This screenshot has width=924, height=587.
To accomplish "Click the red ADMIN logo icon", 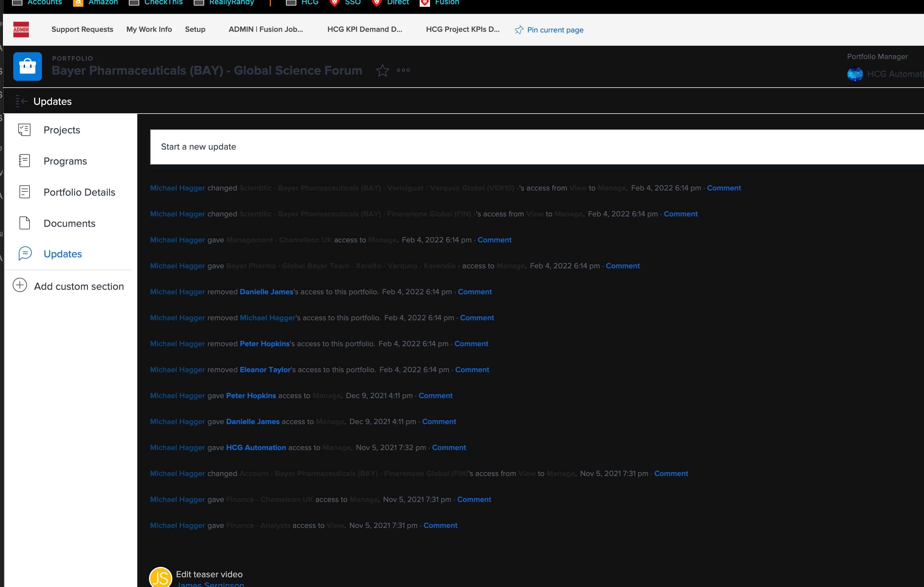I will [x=21, y=30].
